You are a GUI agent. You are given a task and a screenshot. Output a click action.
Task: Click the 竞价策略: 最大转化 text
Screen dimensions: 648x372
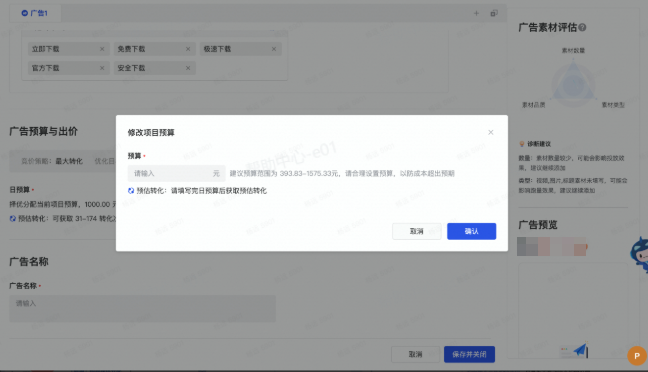coord(52,161)
